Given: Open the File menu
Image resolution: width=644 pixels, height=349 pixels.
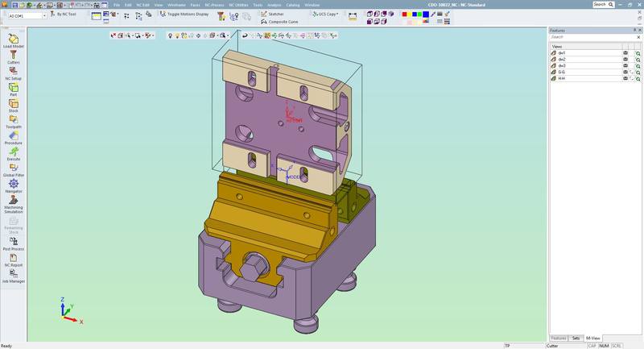Looking at the screenshot, I should (117, 5).
